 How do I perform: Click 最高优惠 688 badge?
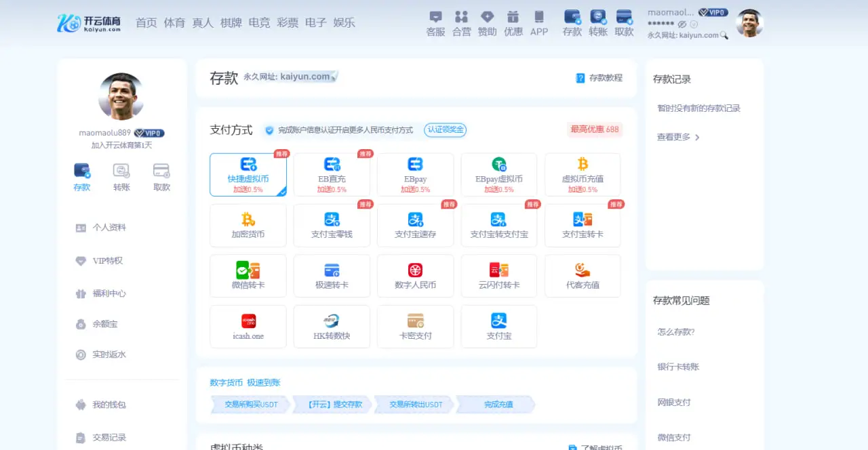click(594, 129)
